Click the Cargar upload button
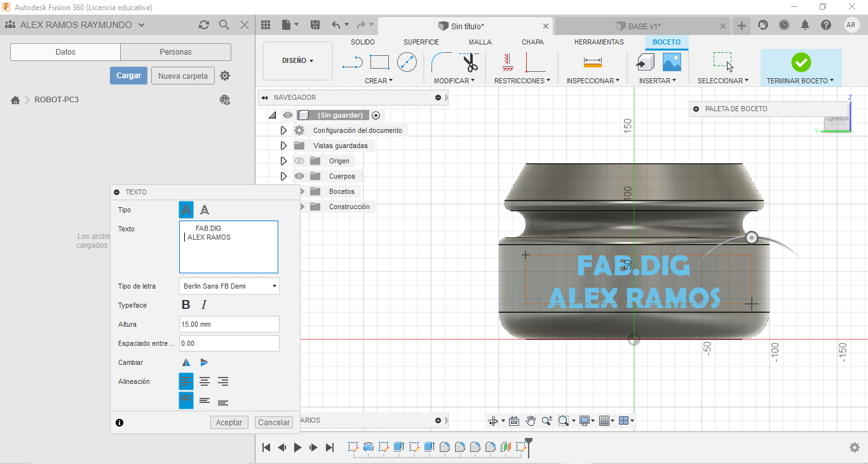This screenshot has width=868, height=464. point(128,76)
